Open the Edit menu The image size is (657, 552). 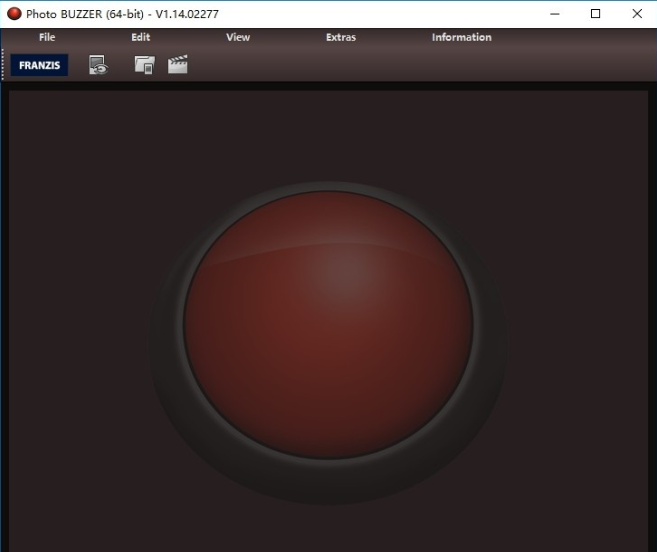click(x=140, y=38)
